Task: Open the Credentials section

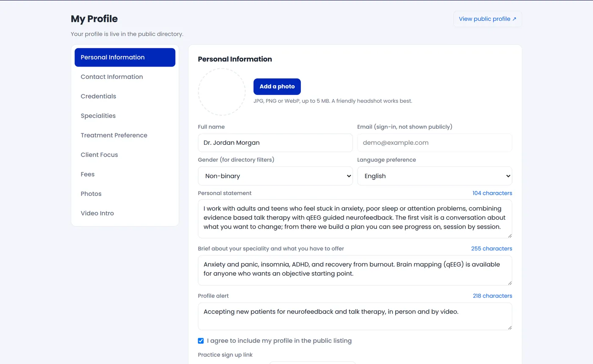Action: pyautogui.click(x=125, y=96)
